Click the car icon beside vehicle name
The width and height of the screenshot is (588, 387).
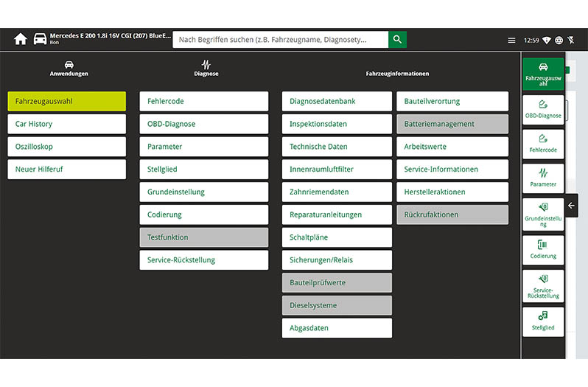[x=40, y=40]
